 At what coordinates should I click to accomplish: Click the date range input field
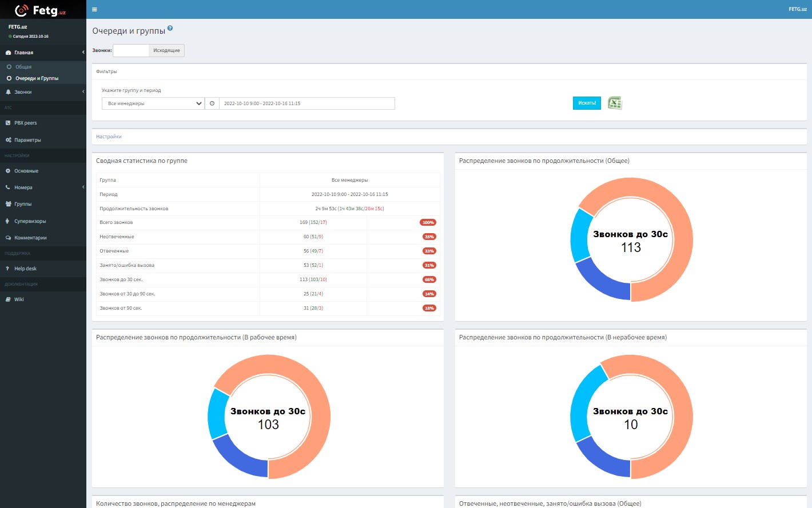tap(307, 103)
